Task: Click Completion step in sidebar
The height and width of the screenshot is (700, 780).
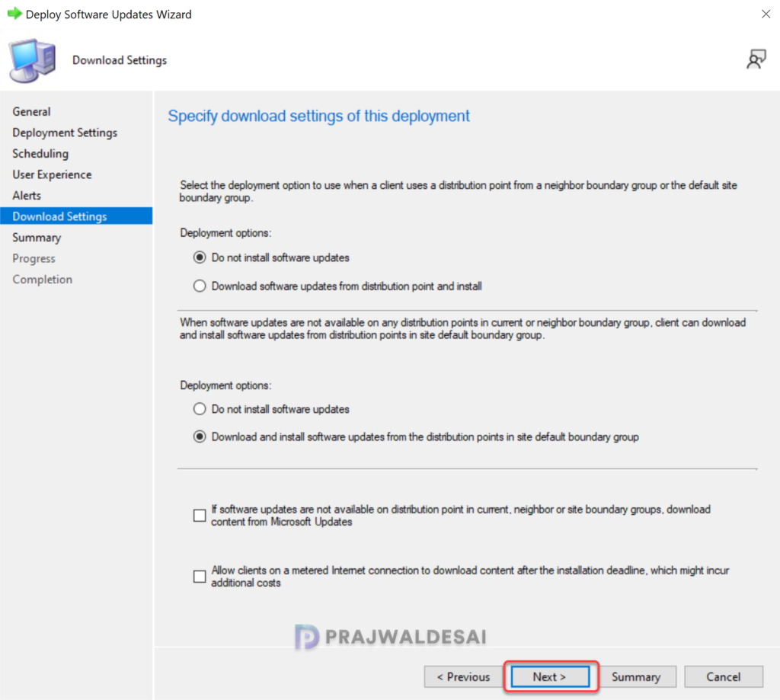Action: pyautogui.click(x=43, y=279)
